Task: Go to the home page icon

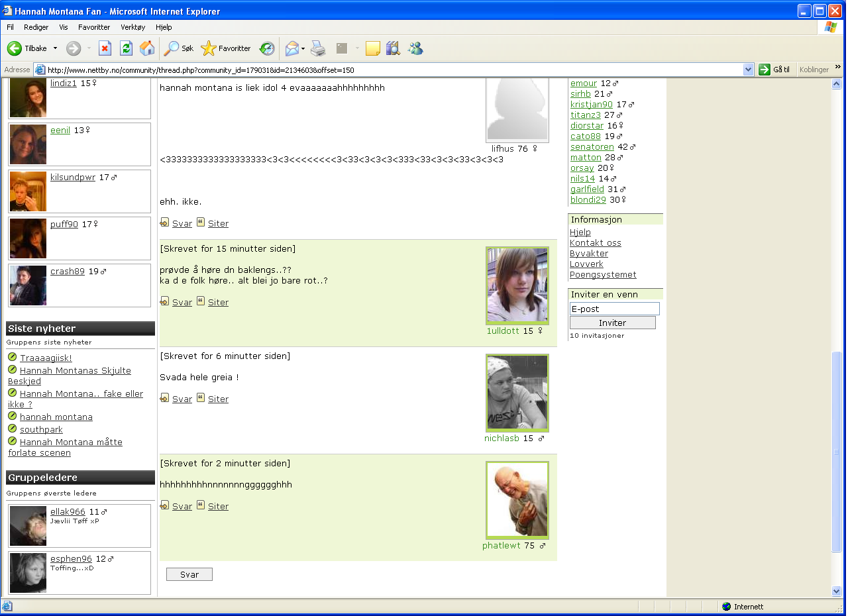Action: (x=147, y=48)
